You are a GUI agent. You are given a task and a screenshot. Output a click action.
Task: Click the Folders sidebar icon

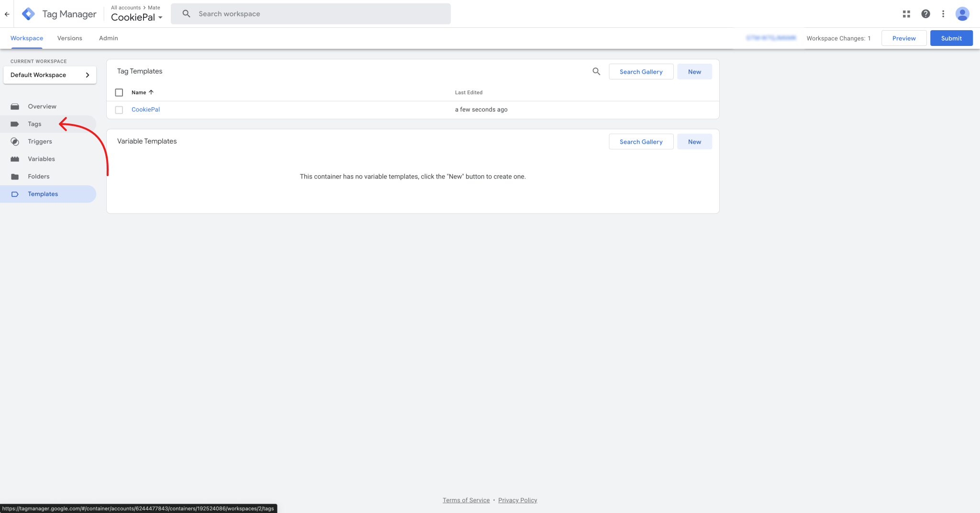click(15, 177)
